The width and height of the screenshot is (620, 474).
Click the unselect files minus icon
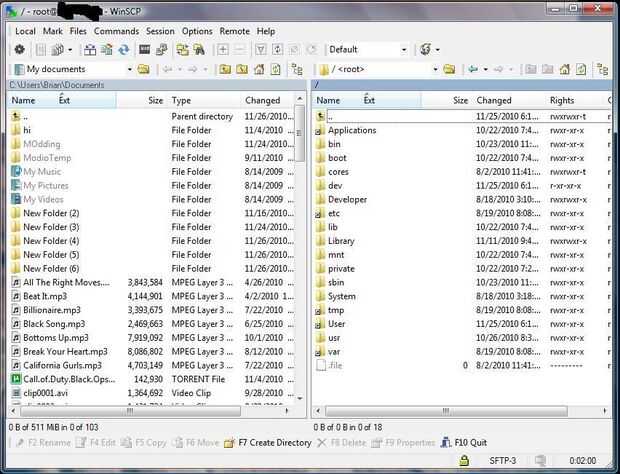pyautogui.click(x=240, y=49)
